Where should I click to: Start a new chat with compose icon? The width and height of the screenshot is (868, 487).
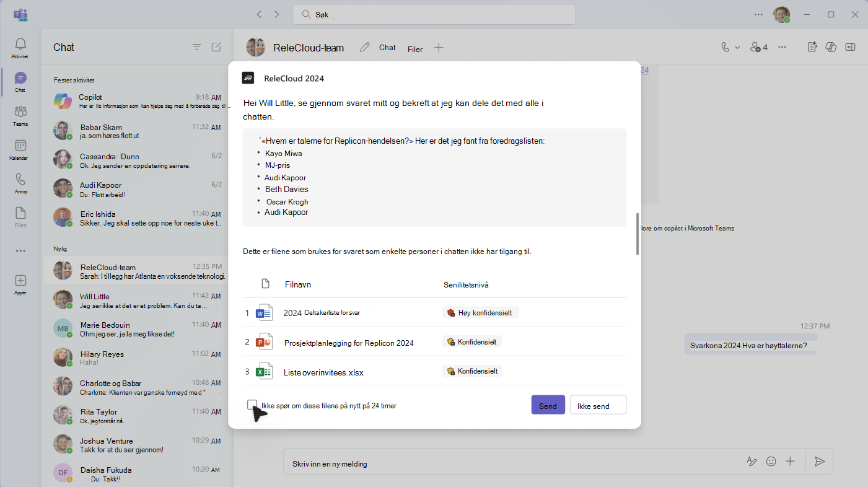[216, 47]
